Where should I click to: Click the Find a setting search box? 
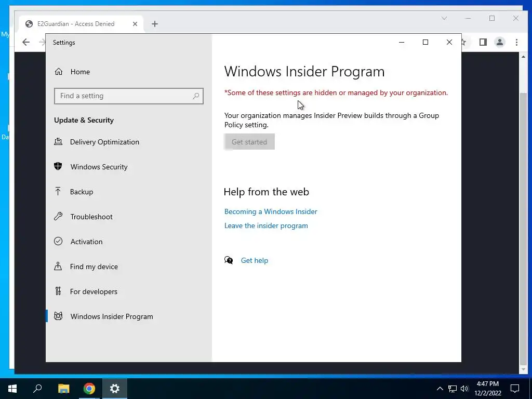(129, 96)
